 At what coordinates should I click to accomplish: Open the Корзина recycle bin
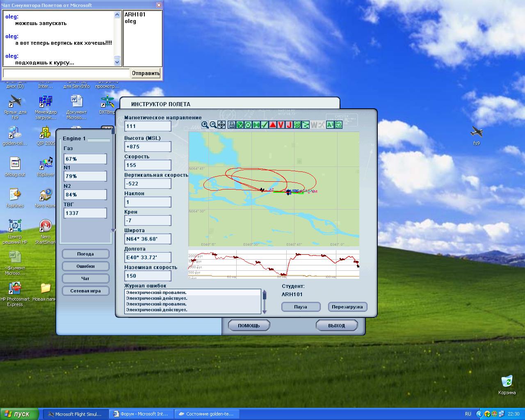pyautogui.click(x=507, y=384)
